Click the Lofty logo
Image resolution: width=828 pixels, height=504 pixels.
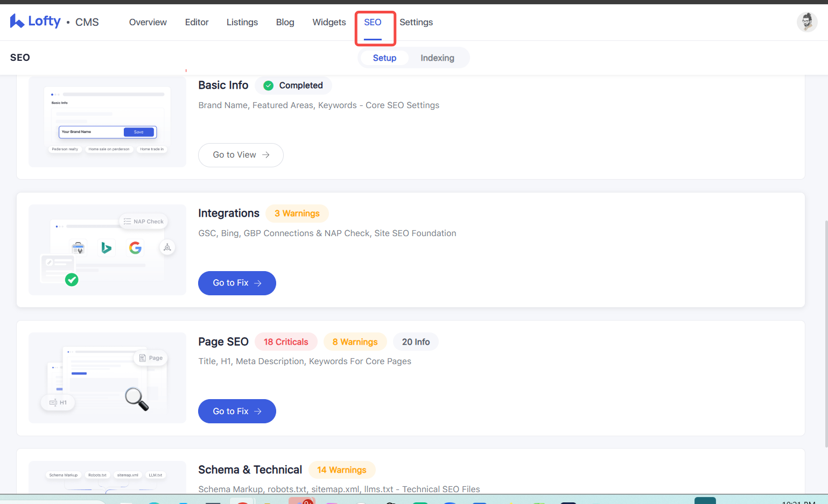pyautogui.click(x=36, y=22)
